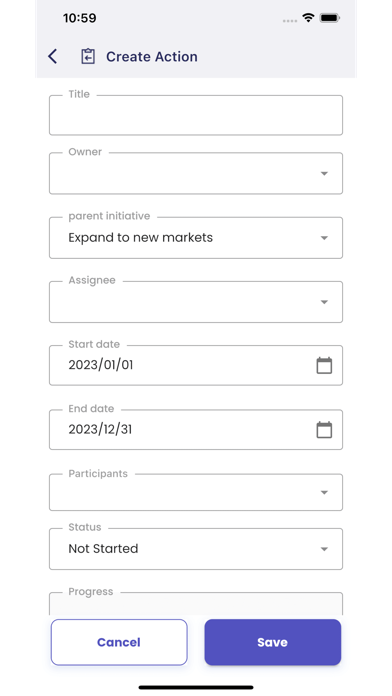Open the End date calendar picker icon
Viewport: 392px width, 696px height.
(324, 430)
